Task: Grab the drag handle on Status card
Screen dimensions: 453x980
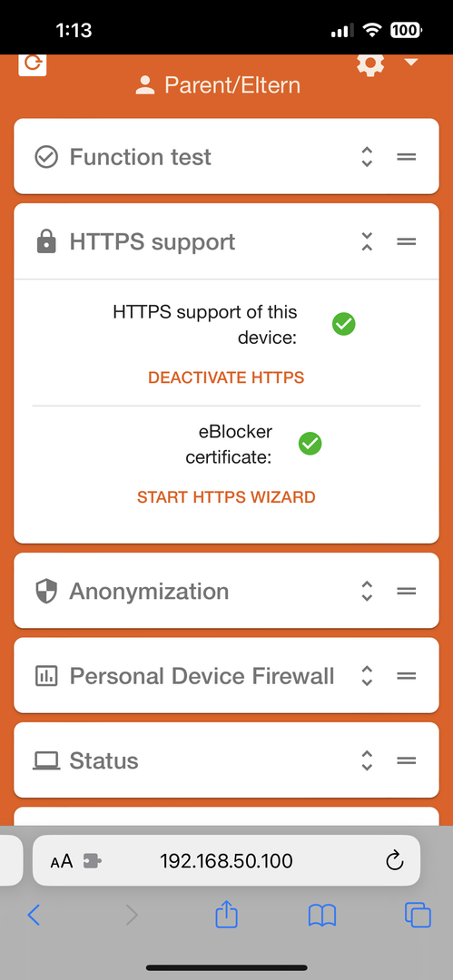Action: (407, 760)
